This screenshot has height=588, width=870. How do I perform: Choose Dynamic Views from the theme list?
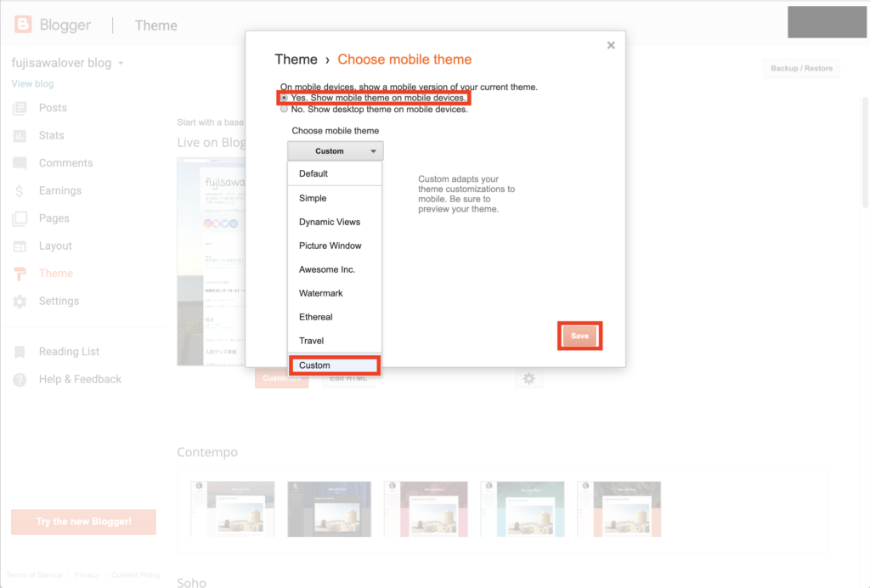(x=335, y=222)
